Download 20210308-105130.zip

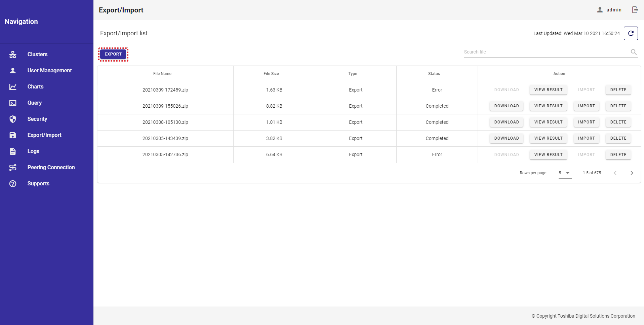tap(506, 122)
